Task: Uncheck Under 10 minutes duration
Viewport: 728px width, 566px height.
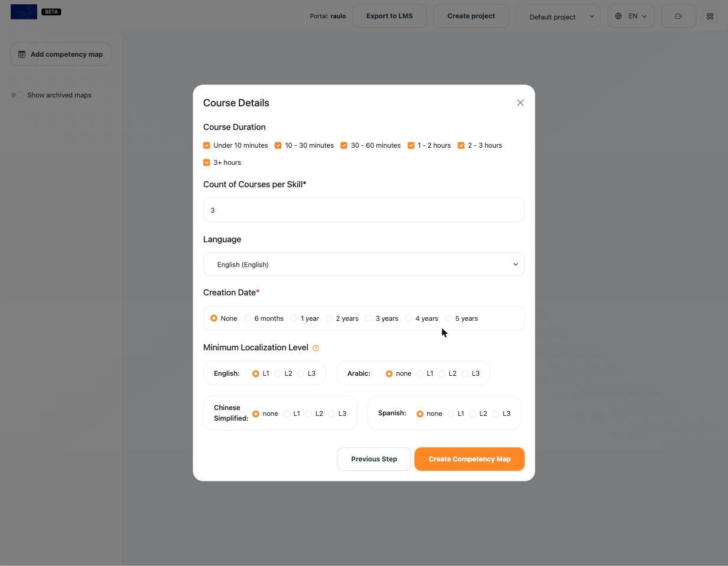Action: 206,145
